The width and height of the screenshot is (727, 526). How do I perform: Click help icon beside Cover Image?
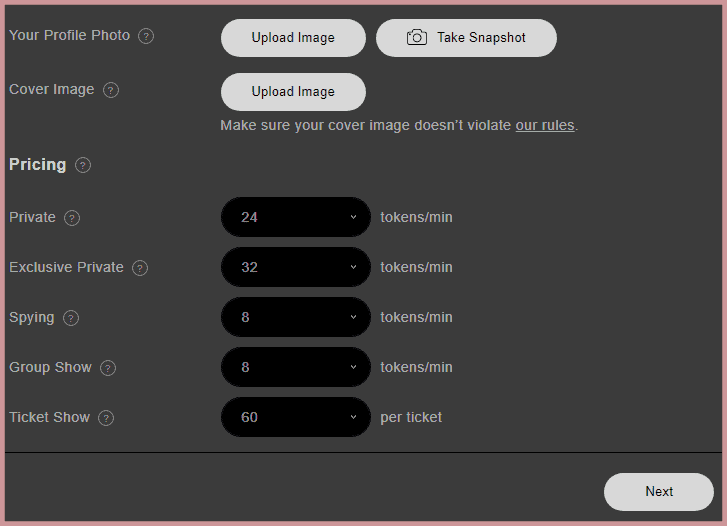(111, 90)
